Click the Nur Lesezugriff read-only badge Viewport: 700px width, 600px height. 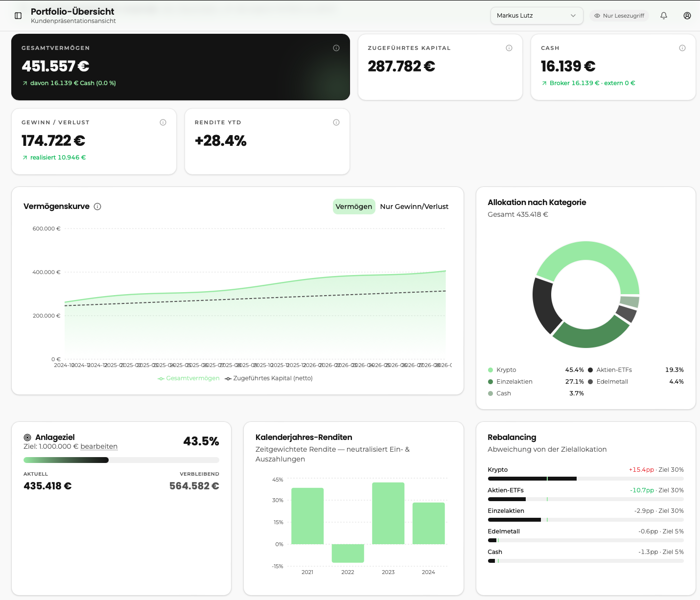(619, 16)
